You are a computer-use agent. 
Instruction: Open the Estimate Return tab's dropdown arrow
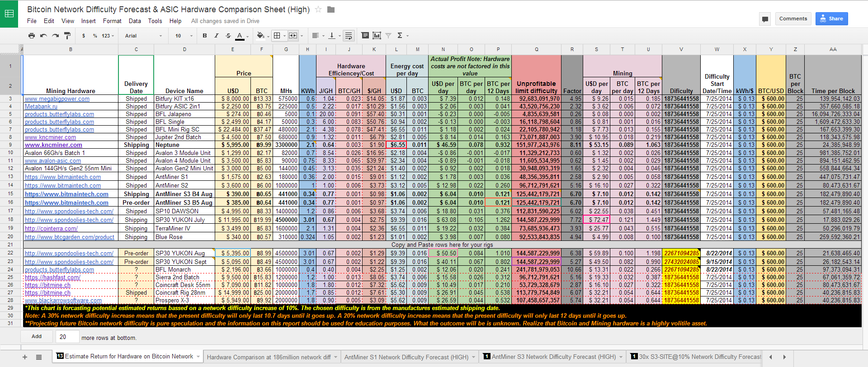point(198,357)
